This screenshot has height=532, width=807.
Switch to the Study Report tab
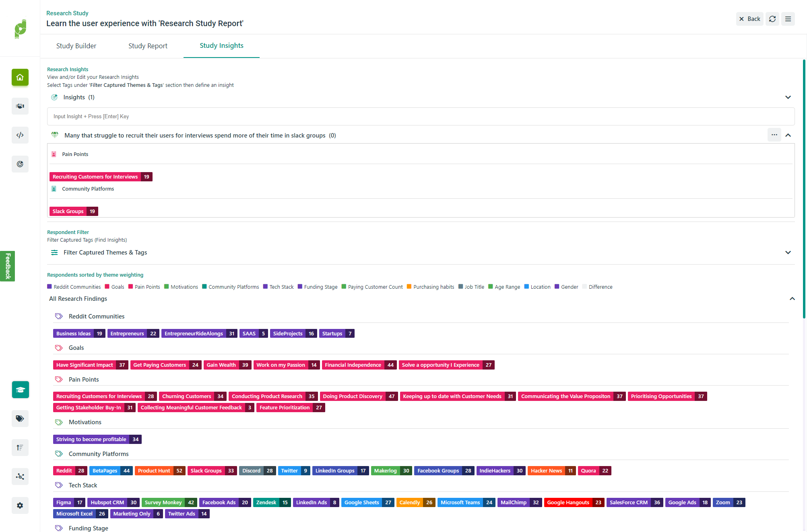[148, 46]
